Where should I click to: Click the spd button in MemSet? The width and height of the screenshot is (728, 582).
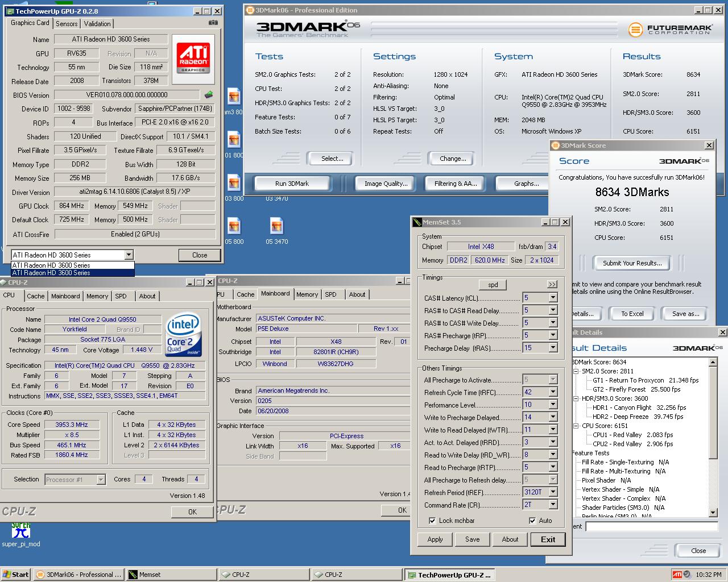pyautogui.click(x=493, y=285)
